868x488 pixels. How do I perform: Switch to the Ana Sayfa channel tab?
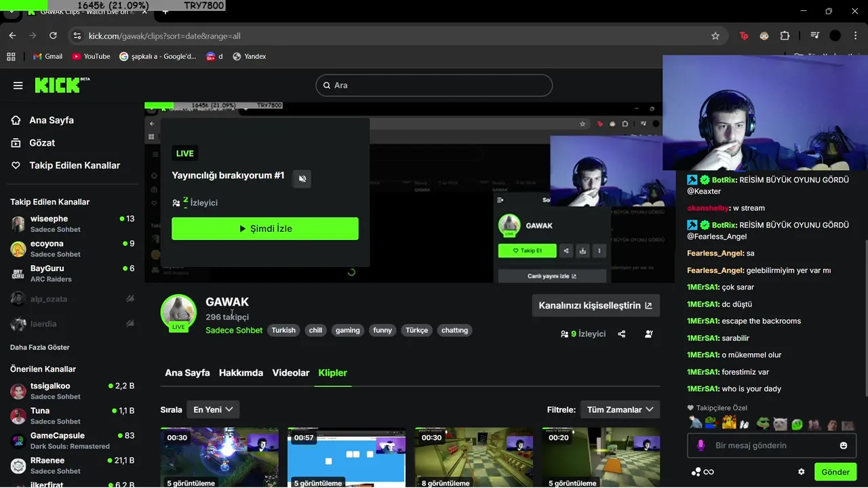[187, 373]
